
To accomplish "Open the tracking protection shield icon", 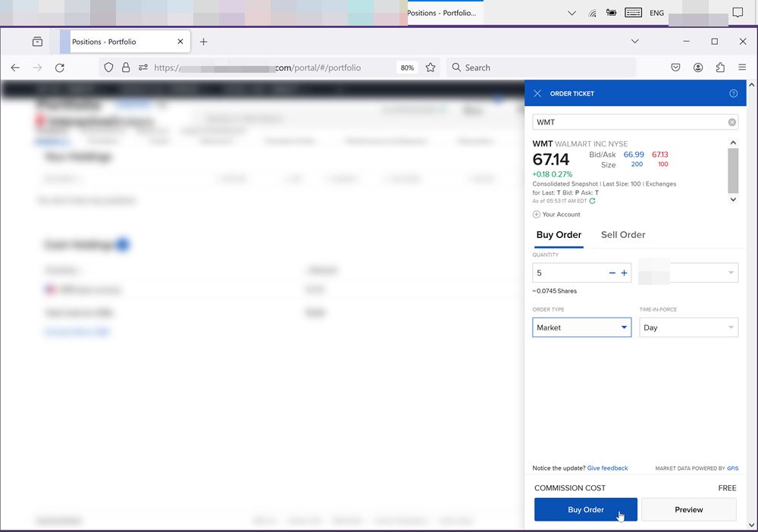I will pyautogui.click(x=108, y=67).
